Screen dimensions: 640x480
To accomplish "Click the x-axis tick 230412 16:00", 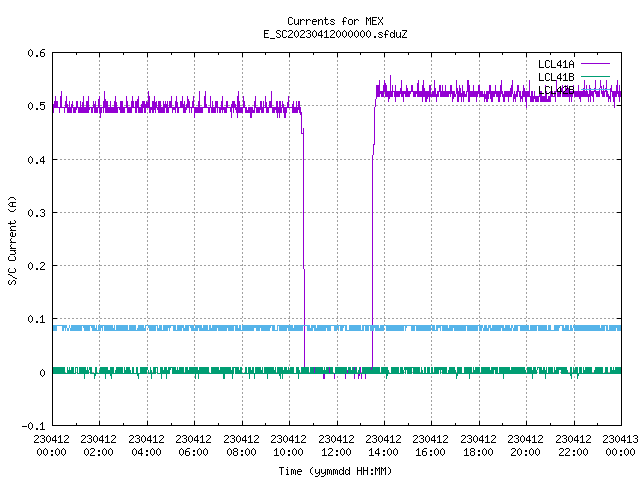I will [x=430, y=446].
